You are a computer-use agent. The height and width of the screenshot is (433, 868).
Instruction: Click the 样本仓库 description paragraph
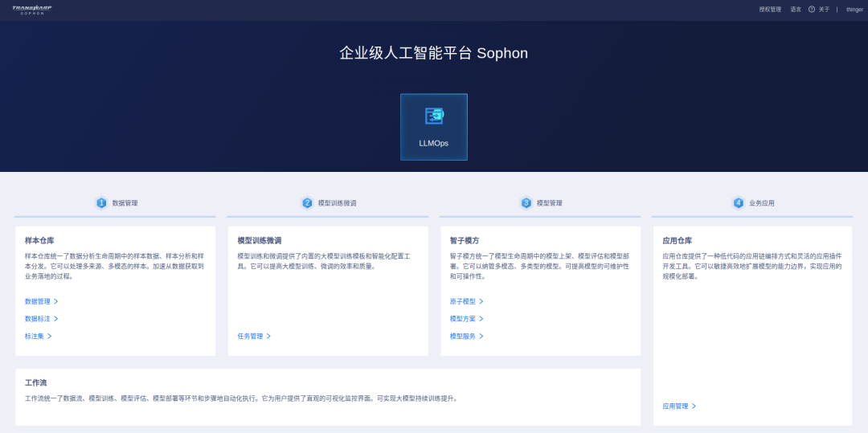(x=115, y=266)
